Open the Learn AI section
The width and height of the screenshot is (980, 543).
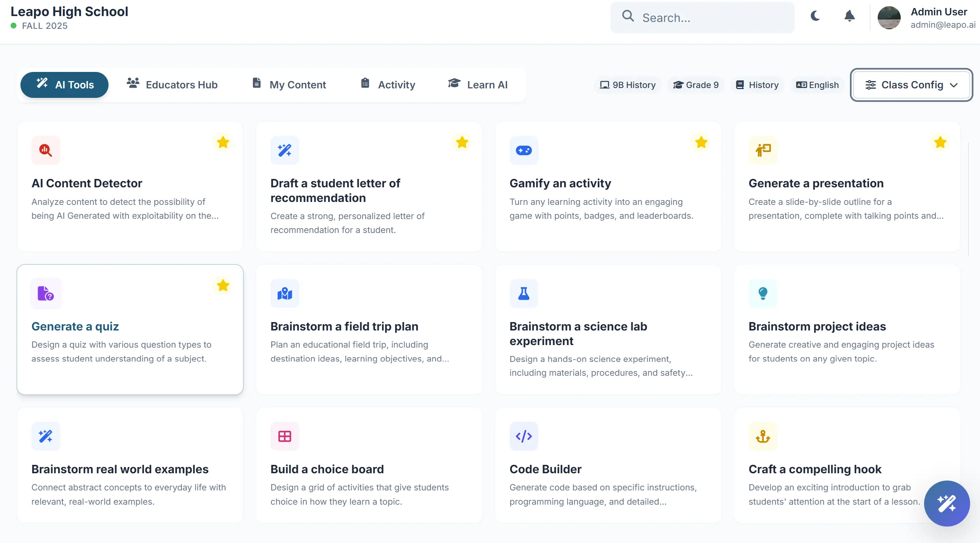pos(478,84)
